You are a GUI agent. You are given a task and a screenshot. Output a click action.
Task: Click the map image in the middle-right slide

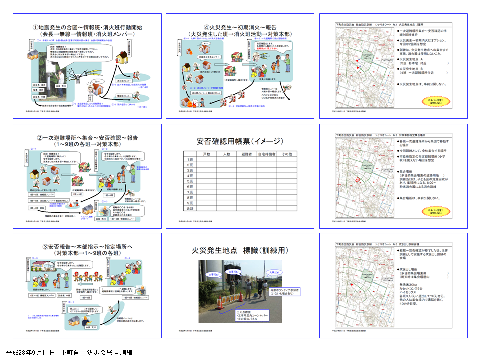pos(365,177)
